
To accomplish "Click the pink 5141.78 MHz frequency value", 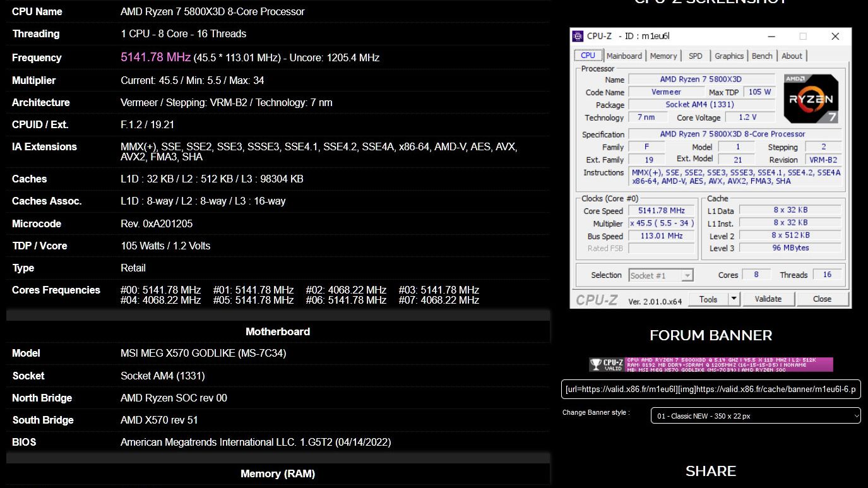I will pos(155,57).
